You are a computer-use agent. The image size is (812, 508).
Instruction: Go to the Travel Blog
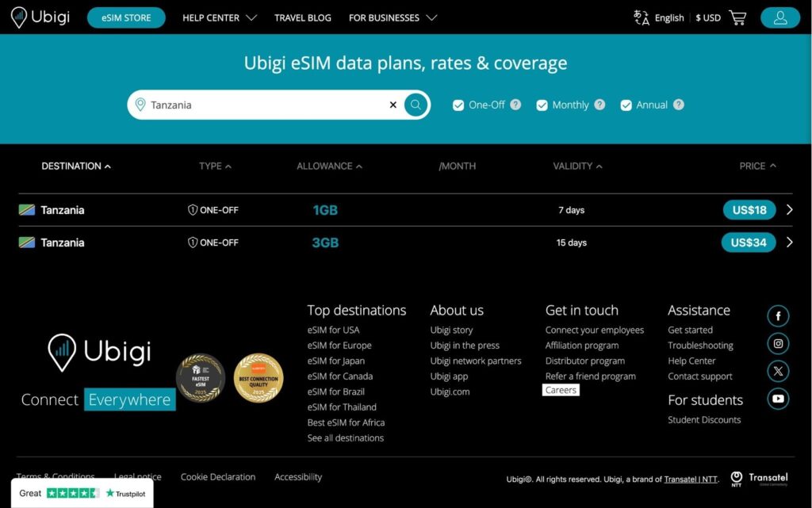point(303,17)
